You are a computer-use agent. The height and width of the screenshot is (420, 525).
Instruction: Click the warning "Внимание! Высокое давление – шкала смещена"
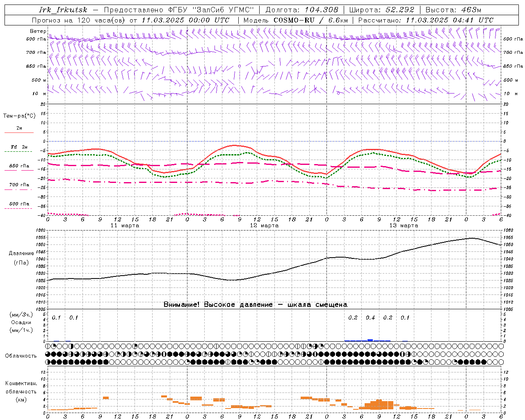coord(256,304)
